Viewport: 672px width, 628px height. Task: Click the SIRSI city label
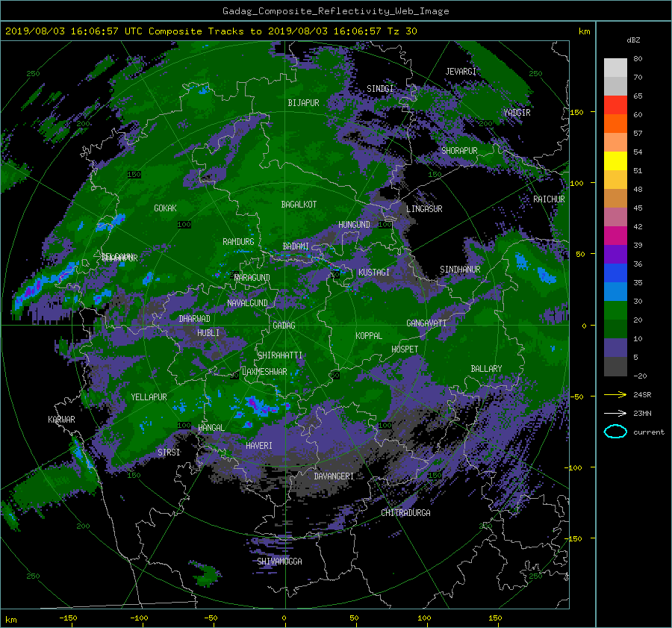coord(169,453)
